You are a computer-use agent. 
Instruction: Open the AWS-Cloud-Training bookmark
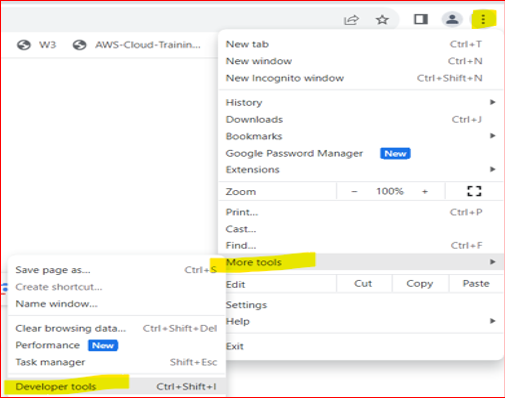[137, 45]
